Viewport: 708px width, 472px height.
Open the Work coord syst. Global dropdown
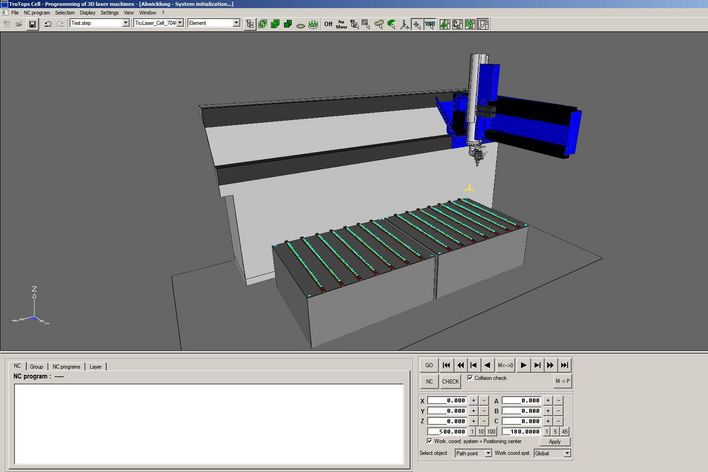[567, 454]
